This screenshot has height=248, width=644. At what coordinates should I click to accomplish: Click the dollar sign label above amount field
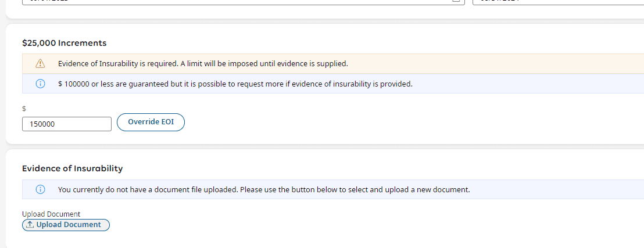pos(24,109)
